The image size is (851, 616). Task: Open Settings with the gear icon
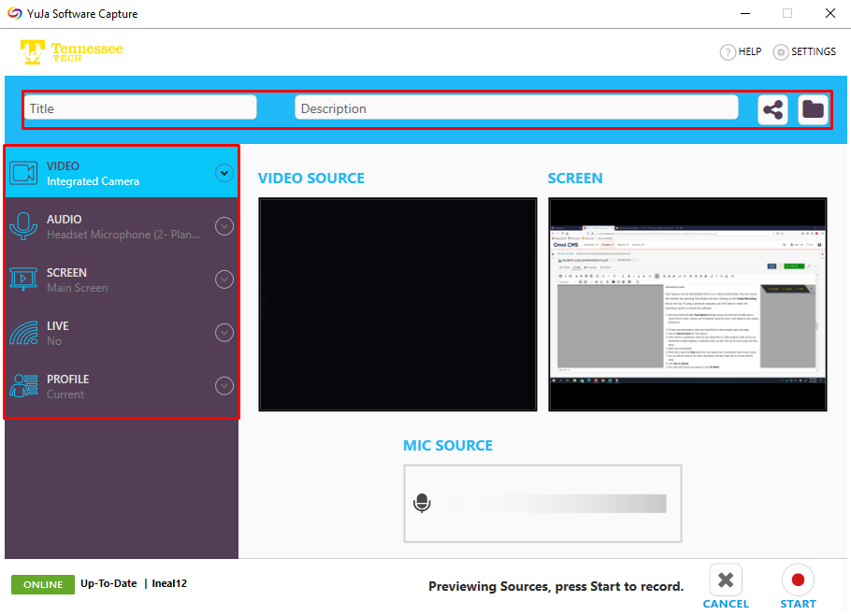(x=781, y=52)
